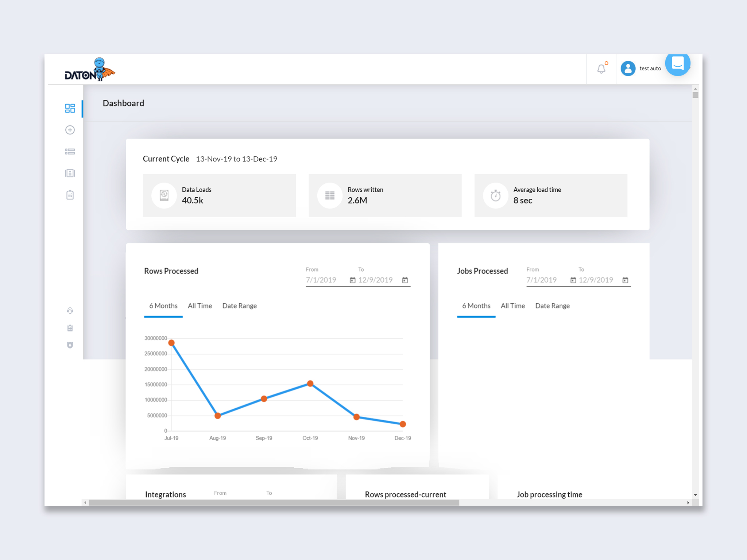Open the chat support bubble icon
747x560 pixels.
[677, 63]
